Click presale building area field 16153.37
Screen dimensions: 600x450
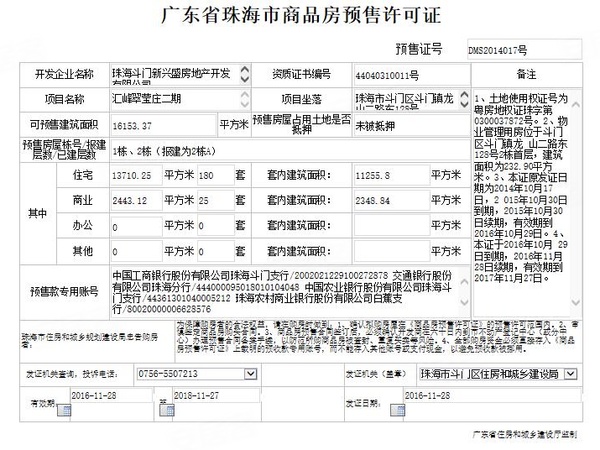(163, 125)
